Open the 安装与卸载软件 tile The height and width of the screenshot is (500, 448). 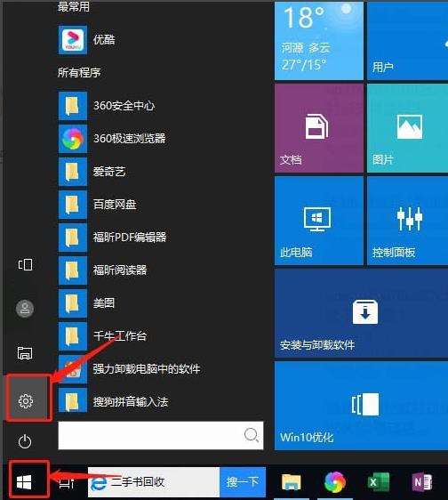361,313
